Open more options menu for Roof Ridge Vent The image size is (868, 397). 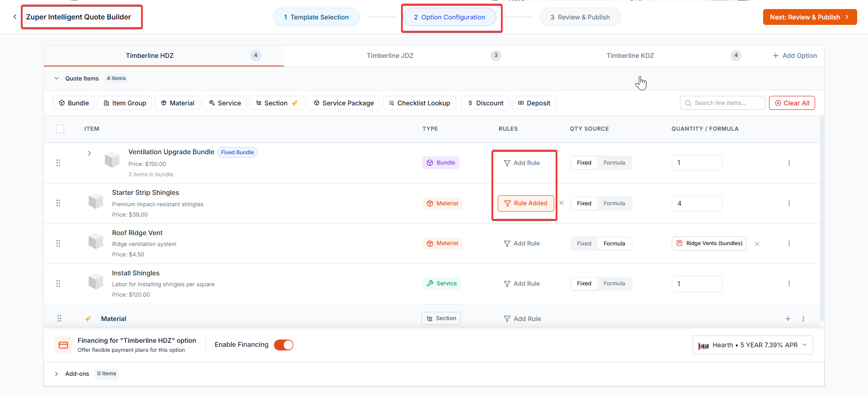coord(789,243)
